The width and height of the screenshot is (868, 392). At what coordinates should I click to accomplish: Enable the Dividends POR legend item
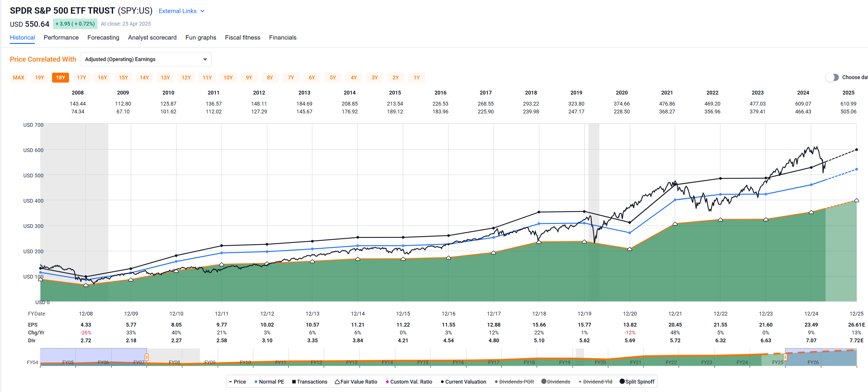coord(514,382)
